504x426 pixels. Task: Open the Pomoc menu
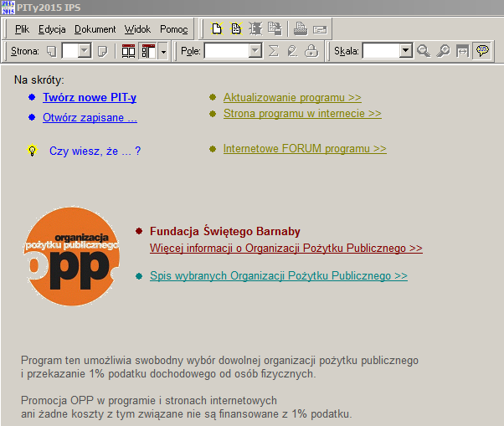pyautogui.click(x=174, y=29)
